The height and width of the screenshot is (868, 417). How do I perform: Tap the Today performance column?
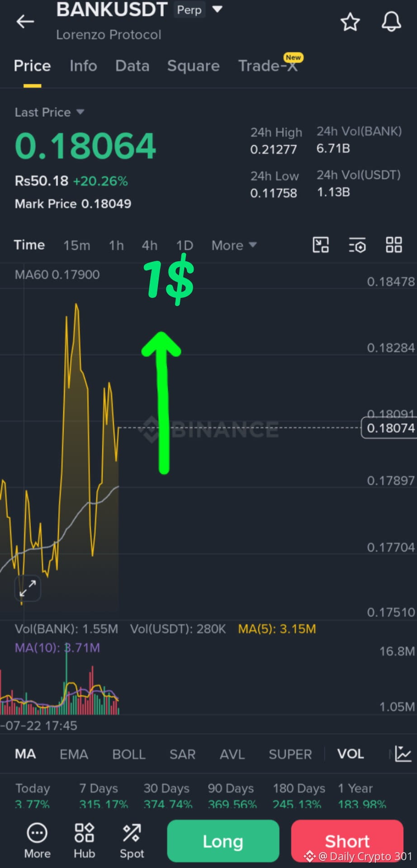pyautogui.click(x=32, y=795)
